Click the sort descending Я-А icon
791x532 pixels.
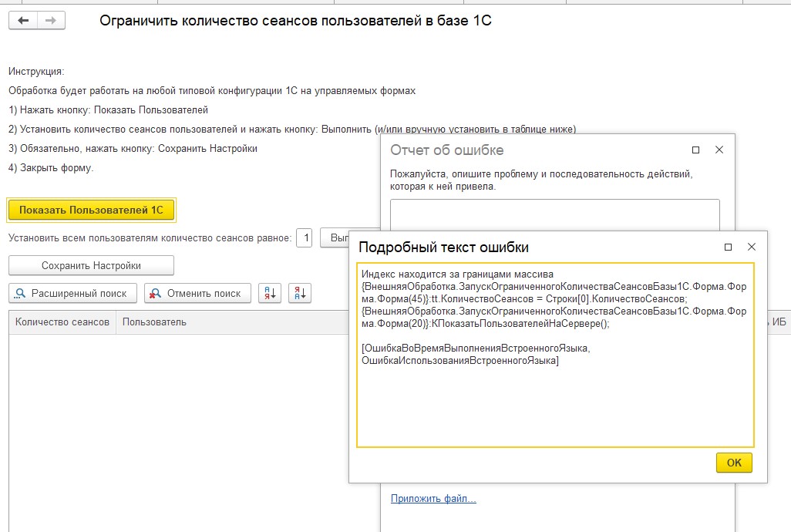300,293
